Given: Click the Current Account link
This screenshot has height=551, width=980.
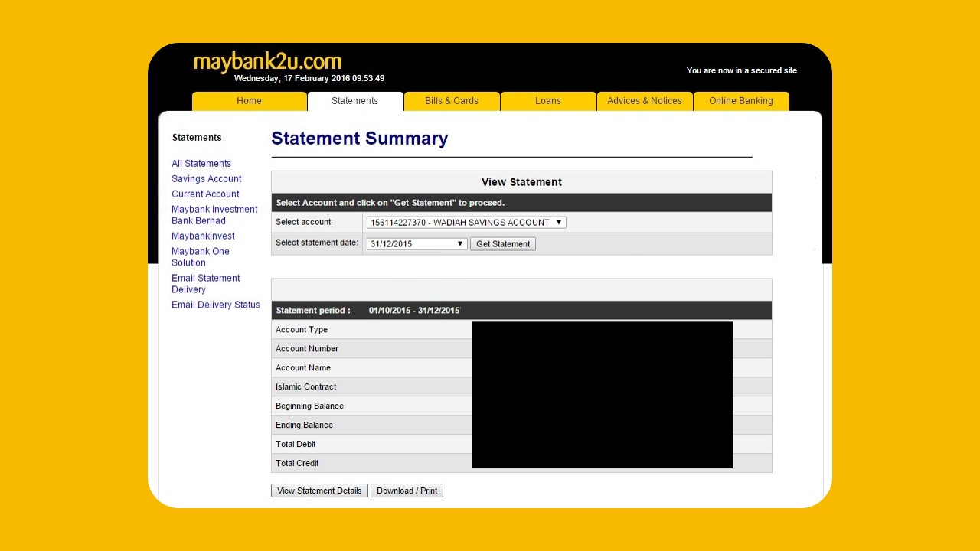Looking at the screenshot, I should 205,194.
